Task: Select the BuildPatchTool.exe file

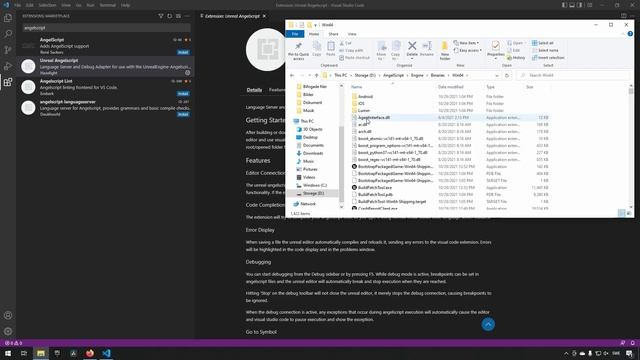Action: click(x=375, y=188)
